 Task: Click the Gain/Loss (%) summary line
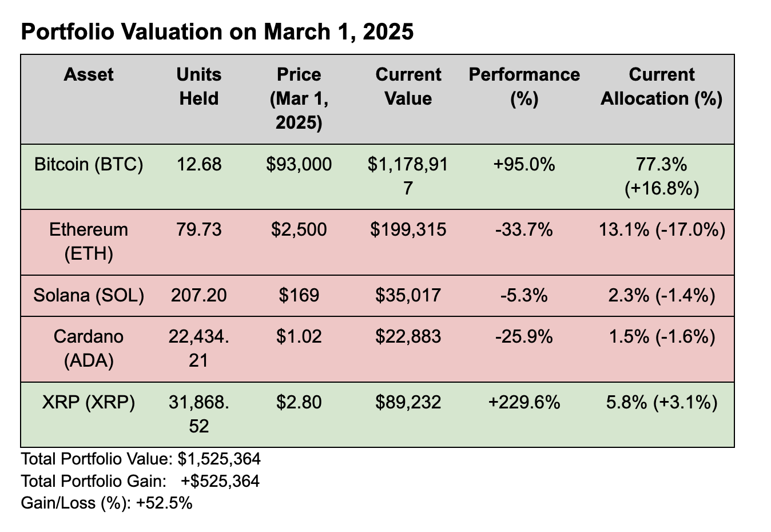[x=106, y=503]
